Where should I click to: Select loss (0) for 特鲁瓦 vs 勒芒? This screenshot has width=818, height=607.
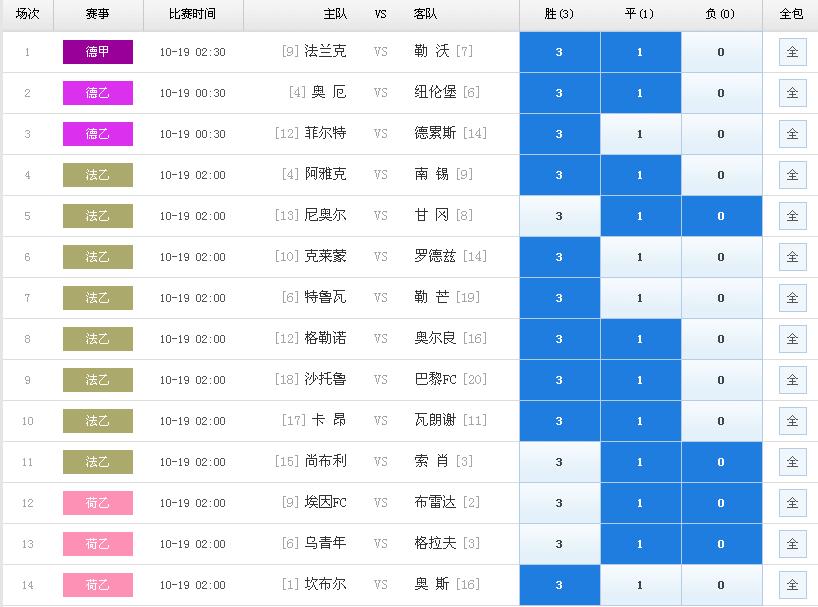click(x=721, y=298)
